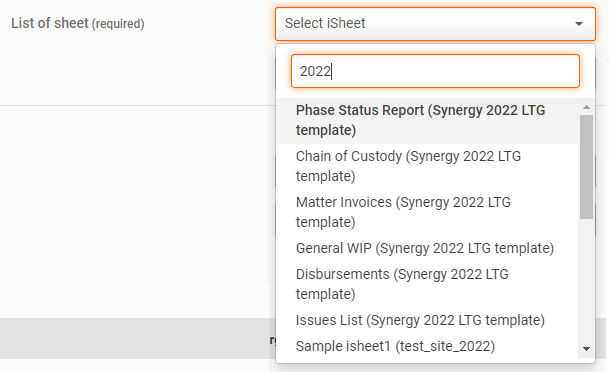Select Phase Status Report (Synergy 2022 LTG template)

tap(427, 120)
